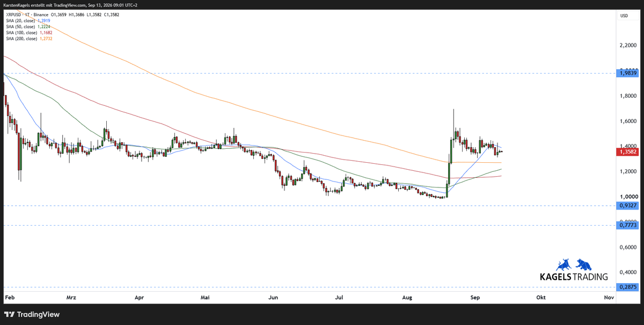The width and height of the screenshot is (644, 325).
Task: Click the 2,2000 price axis tick
Action: point(627,46)
